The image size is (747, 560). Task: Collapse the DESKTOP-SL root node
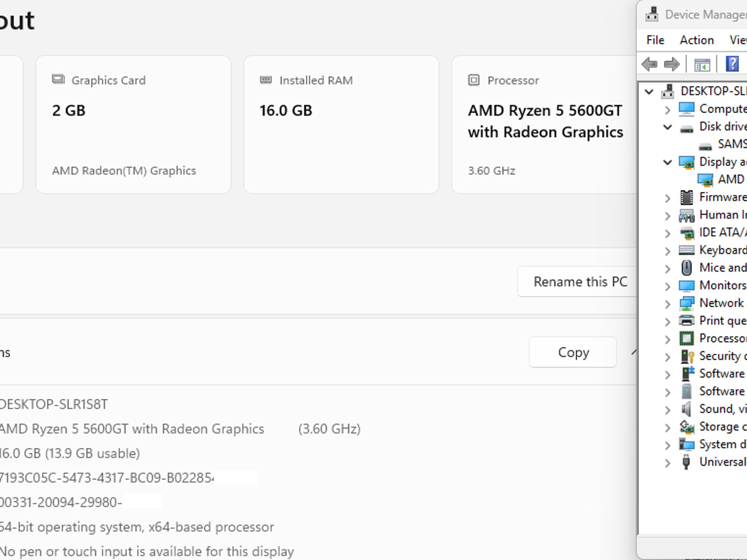[649, 92]
